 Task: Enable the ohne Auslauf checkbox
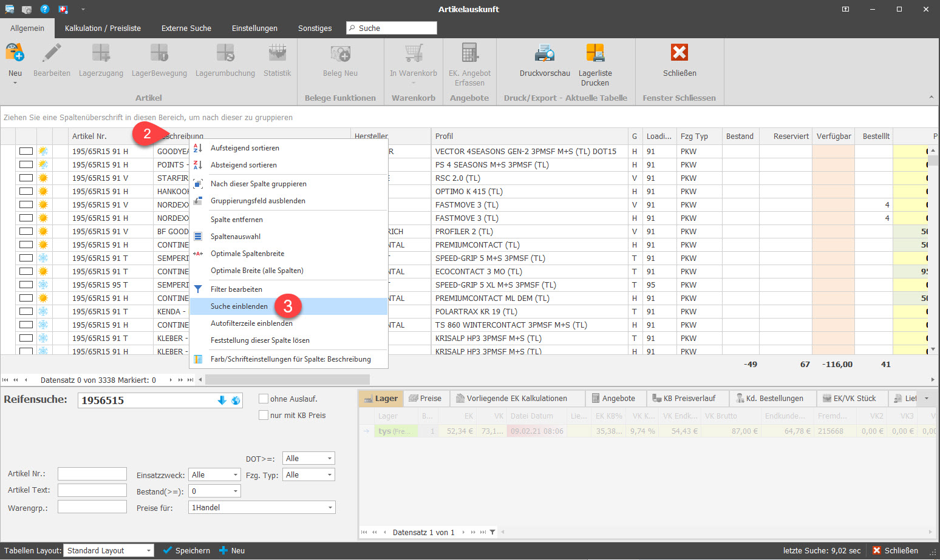tap(264, 399)
